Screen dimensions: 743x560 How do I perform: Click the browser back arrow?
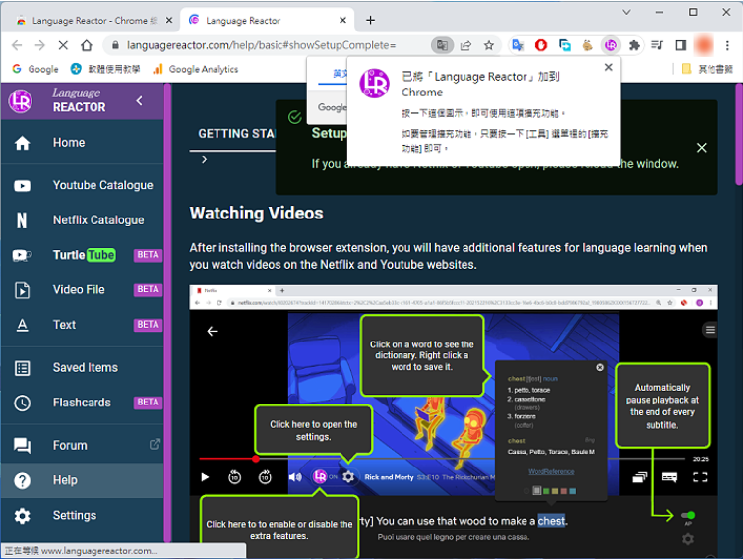17,45
